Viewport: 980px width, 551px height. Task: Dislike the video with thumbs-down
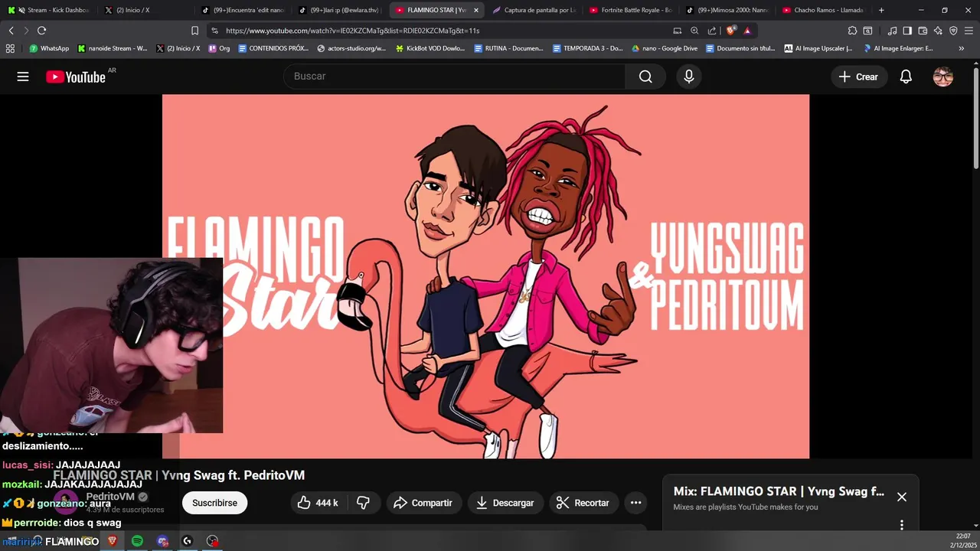click(364, 503)
